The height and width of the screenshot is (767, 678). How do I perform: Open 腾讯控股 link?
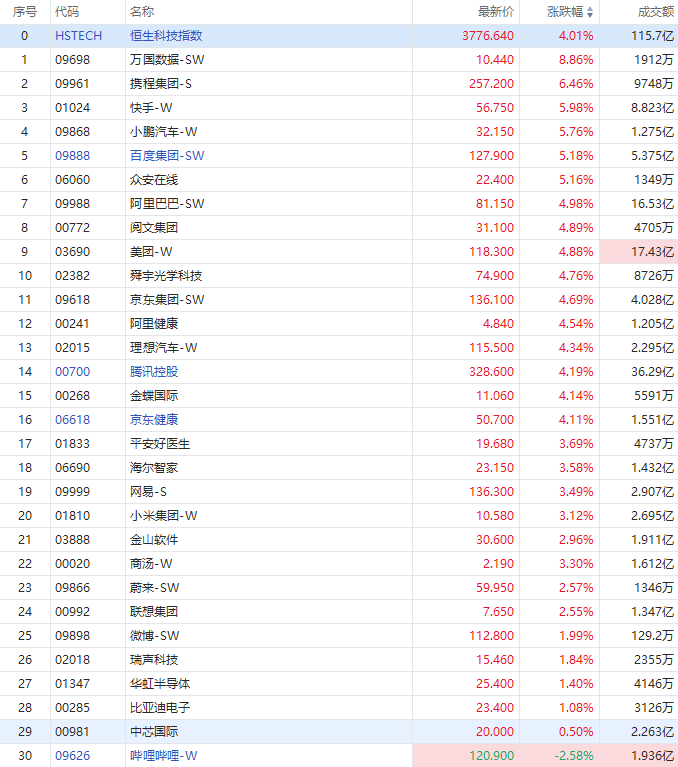(154, 372)
